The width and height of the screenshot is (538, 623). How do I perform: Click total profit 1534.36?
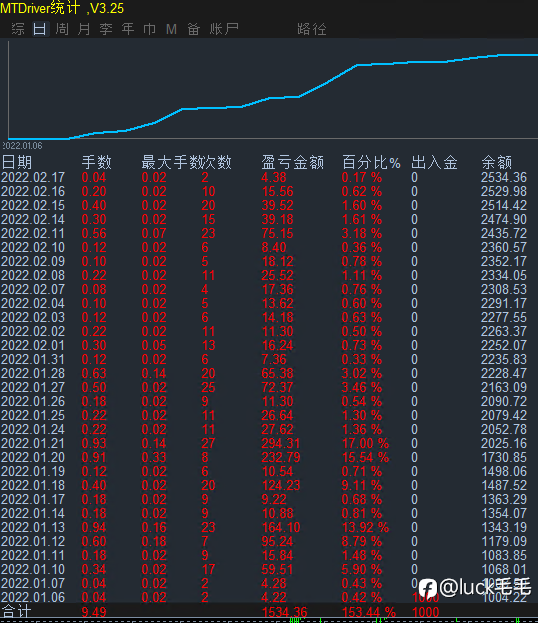click(x=284, y=612)
